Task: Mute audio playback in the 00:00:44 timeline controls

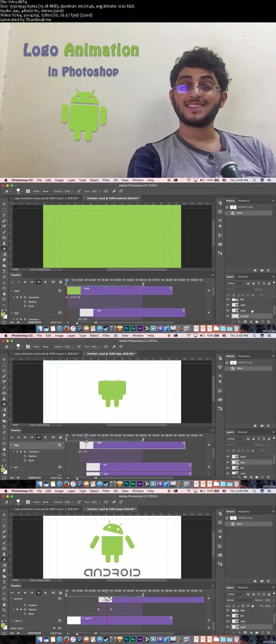Action: [39, 282]
